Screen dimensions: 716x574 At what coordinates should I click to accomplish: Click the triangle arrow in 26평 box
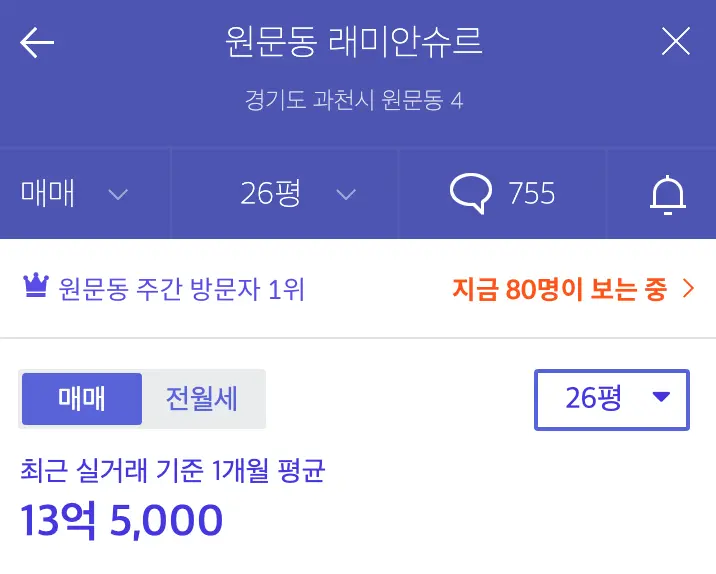(661, 396)
